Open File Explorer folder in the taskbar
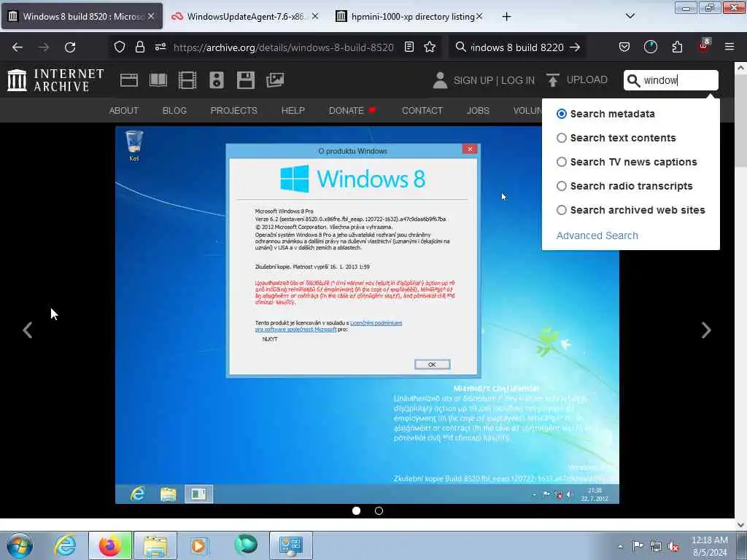747x560 pixels. click(155, 545)
